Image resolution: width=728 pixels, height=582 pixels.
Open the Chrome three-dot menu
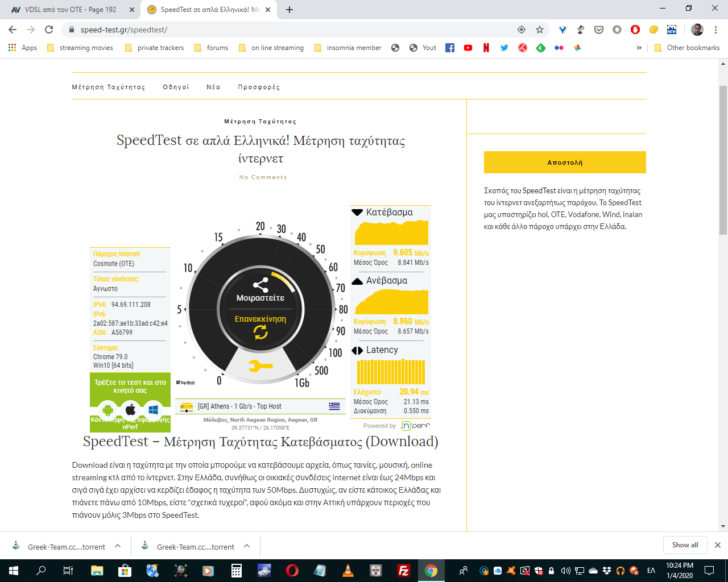[x=715, y=30]
